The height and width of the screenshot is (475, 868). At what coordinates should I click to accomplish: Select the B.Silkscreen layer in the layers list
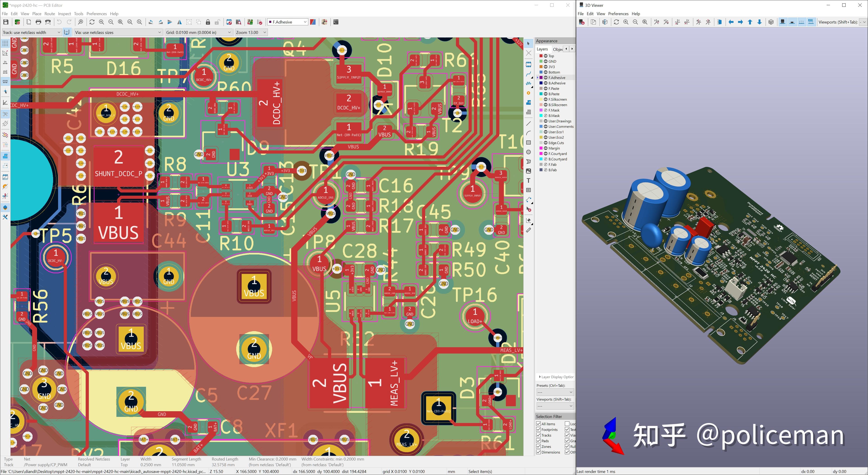(558, 105)
